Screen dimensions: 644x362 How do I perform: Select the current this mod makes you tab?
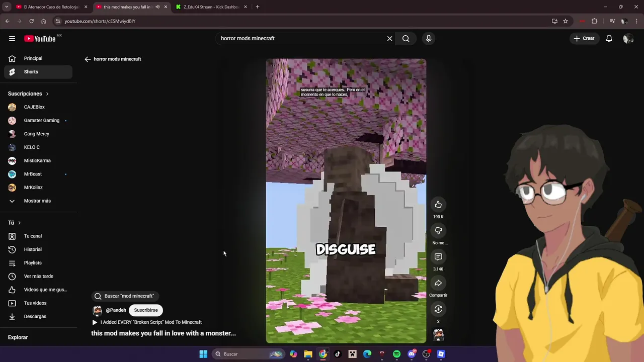pyautogui.click(x=127, y=7)
